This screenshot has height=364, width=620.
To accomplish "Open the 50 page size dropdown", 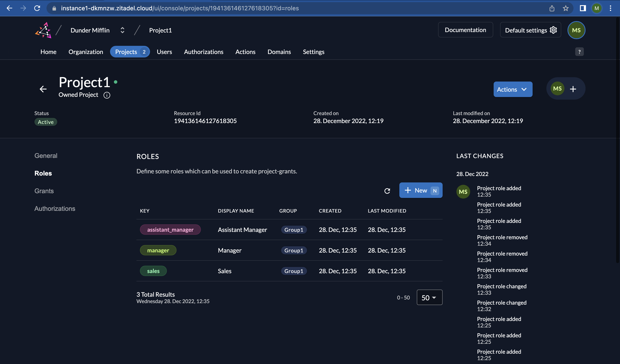I will coord(429,298).
